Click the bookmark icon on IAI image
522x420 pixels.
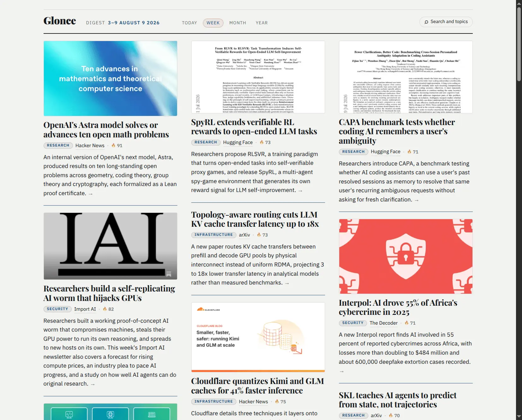click(x=169, y=274)
